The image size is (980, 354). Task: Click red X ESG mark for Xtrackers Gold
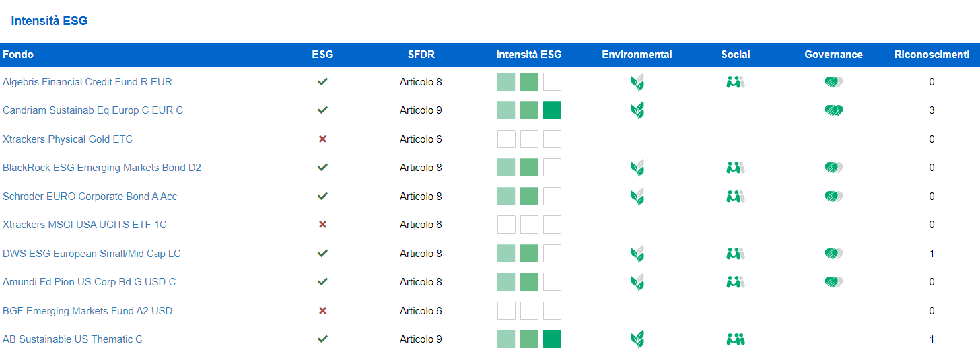[x=322, y=139]
